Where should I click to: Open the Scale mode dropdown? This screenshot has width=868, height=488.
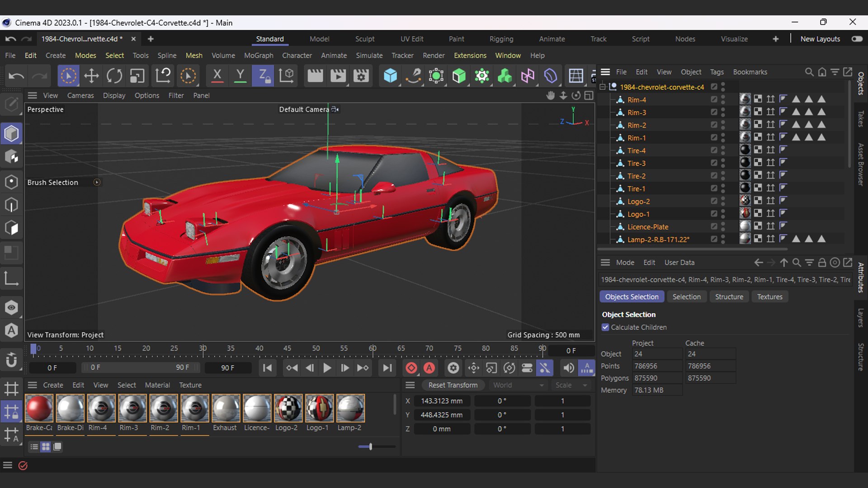571,385
